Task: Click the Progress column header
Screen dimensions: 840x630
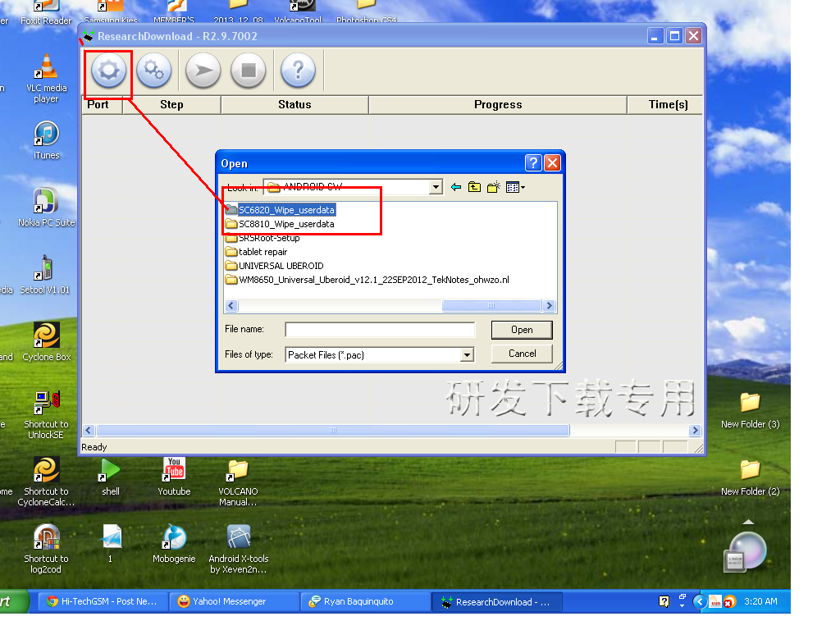Action: pos(497,105)
